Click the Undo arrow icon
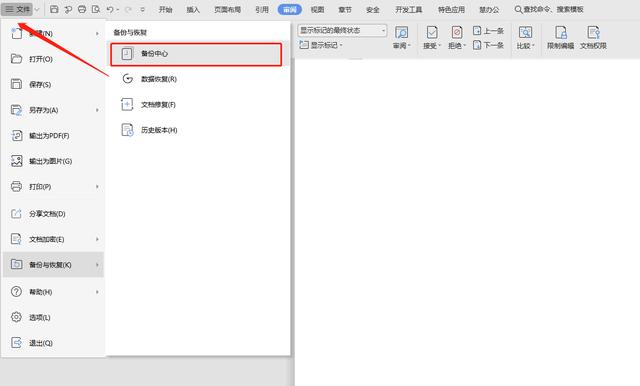The height and width of the screenshot is (386, 640). coord(109,9)
